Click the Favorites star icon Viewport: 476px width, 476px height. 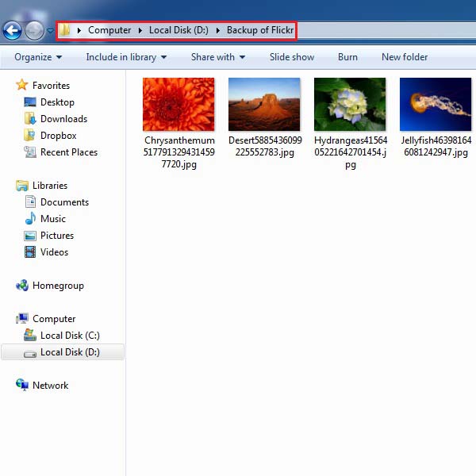22,85
